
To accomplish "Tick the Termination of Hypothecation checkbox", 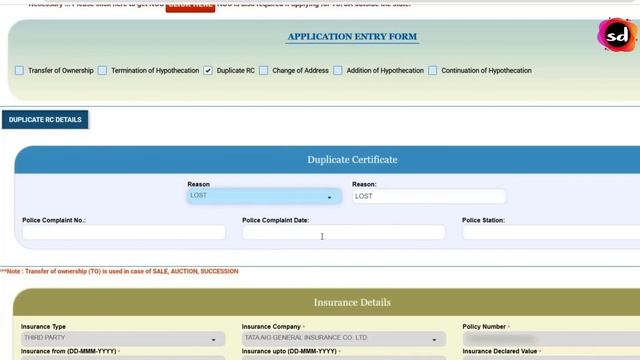I will point(102,71).
